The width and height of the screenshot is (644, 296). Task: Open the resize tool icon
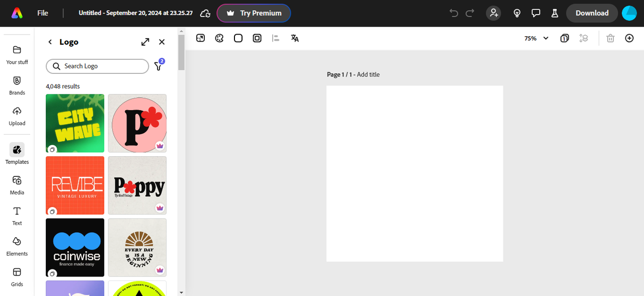200,38
